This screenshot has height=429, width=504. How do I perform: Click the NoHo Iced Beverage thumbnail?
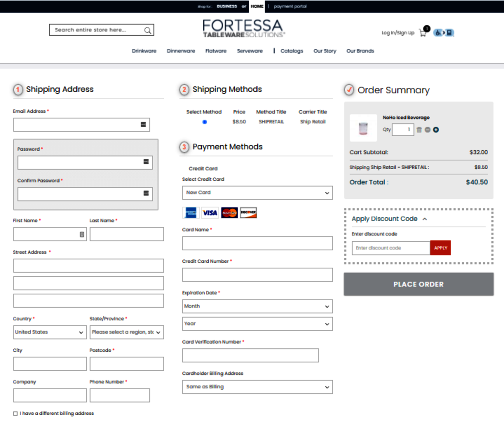click(x=363, y=128)
